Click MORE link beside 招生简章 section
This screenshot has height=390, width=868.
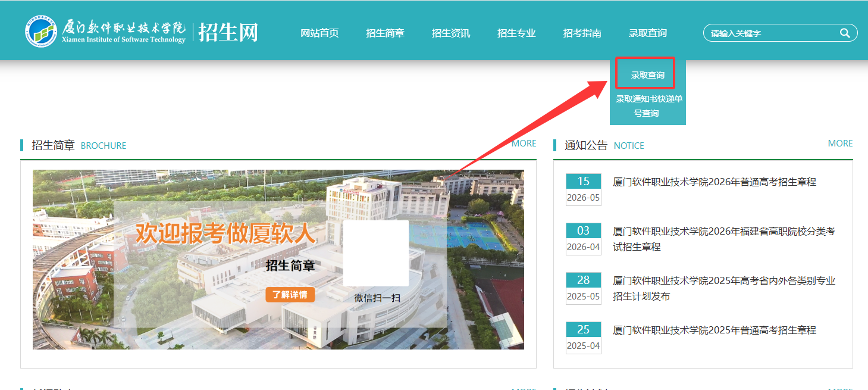click(x=524, y=143)
